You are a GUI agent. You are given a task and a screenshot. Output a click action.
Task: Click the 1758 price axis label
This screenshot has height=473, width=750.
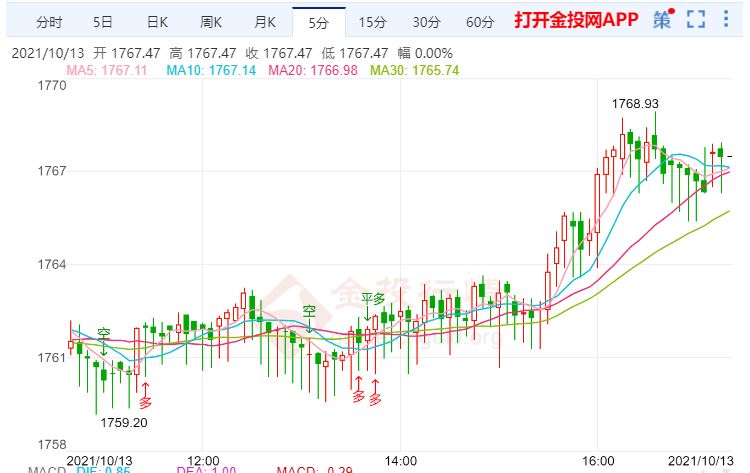[x=52, y=444]
